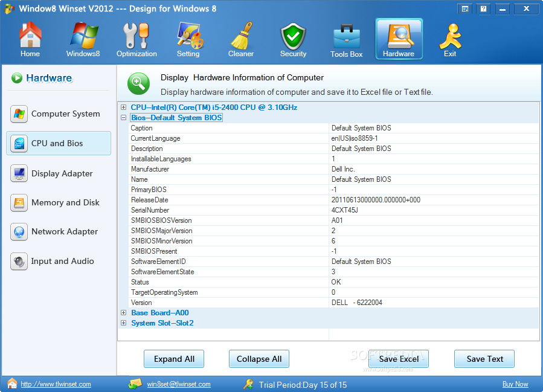Open the Windows8 toolbar icon

83,35
